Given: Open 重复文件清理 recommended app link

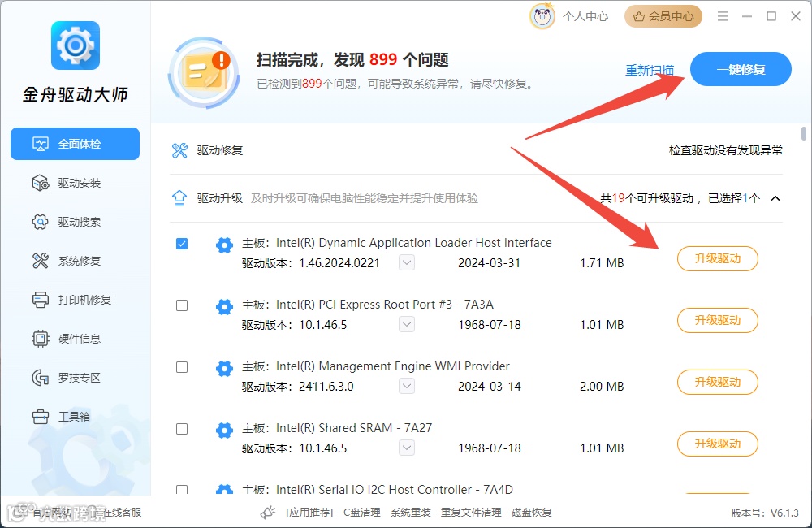Looking at the screenshot, I should 471,513.
